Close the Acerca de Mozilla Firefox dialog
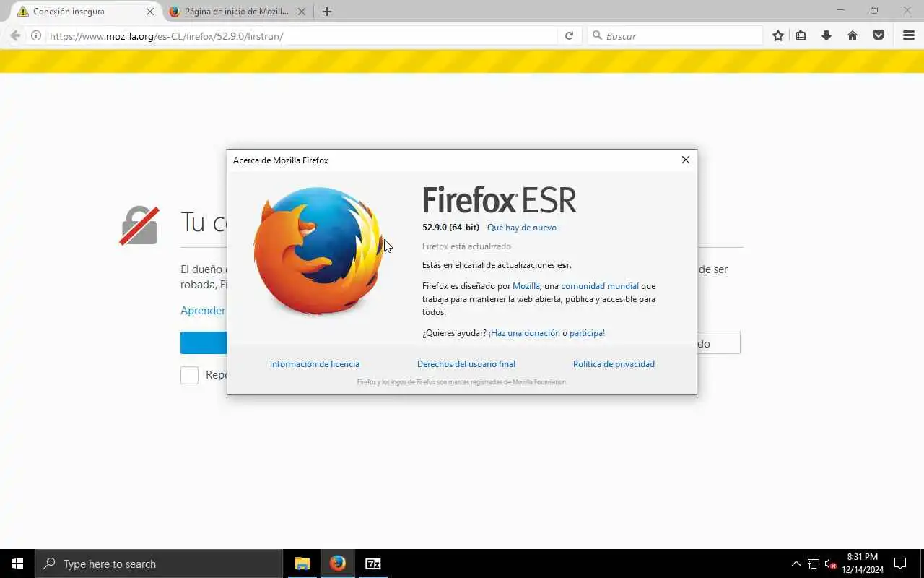 [686, 160]
